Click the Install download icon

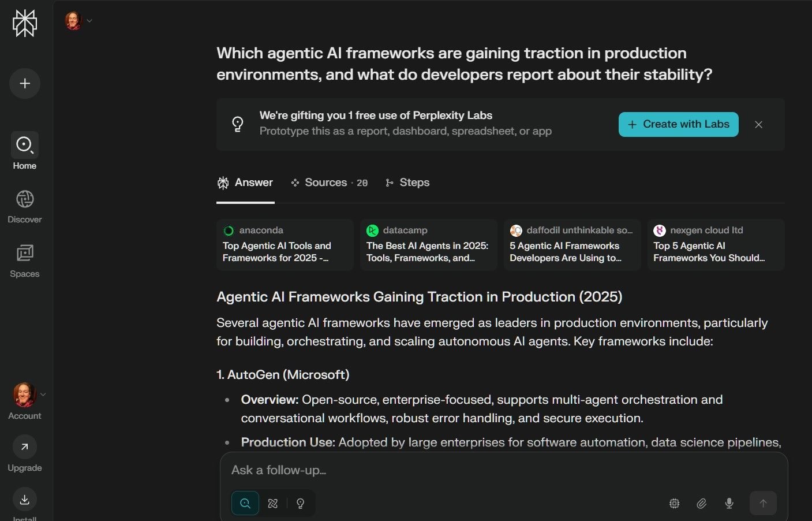click(25, 500)
